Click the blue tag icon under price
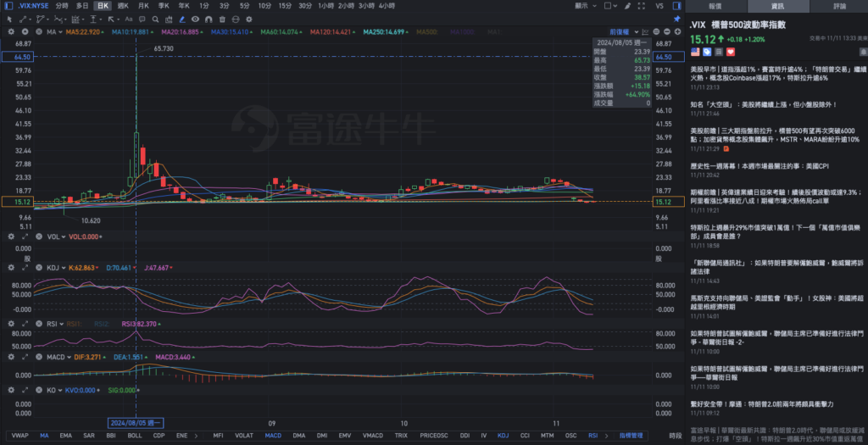This screenshot has height=445, width=868. (707, 52)
